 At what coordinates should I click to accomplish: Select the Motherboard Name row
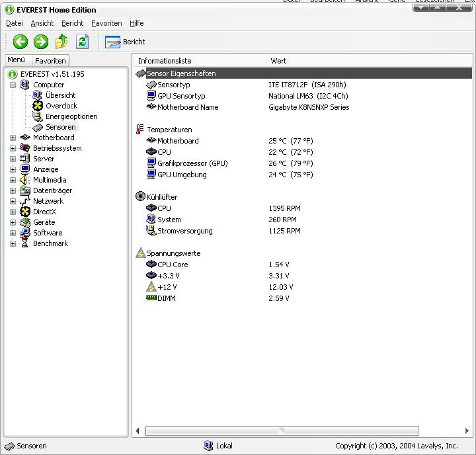[x=303, y=107]
